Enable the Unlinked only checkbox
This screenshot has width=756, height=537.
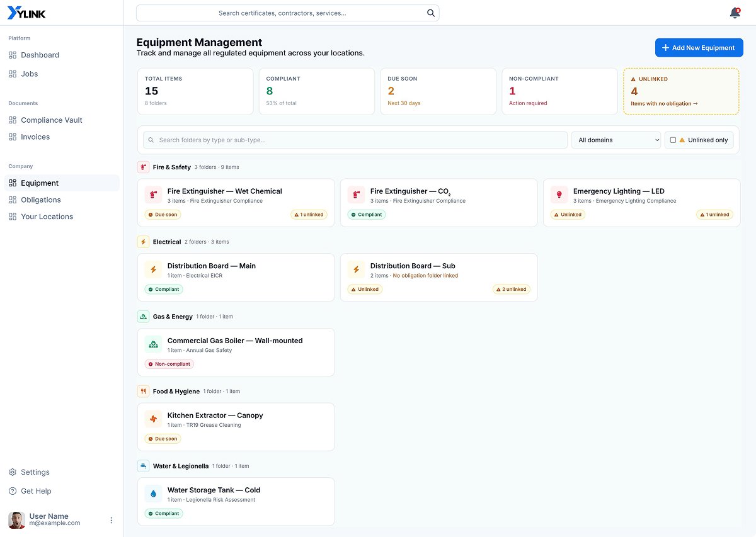[x=673, y=140]
